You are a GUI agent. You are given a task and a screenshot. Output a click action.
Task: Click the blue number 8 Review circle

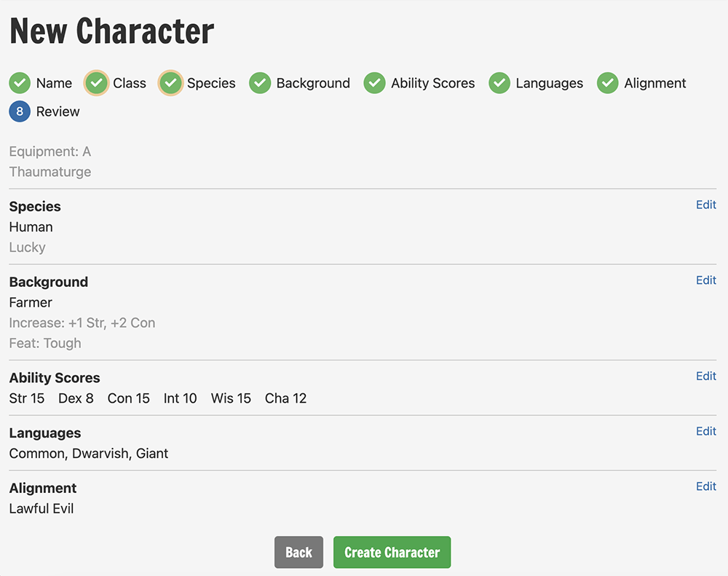(20, 111)
